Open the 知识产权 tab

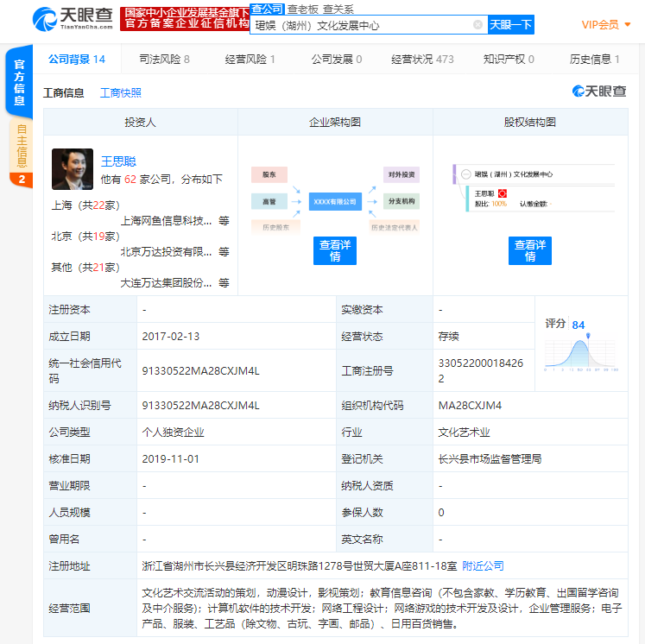click(x=509, y=60)
